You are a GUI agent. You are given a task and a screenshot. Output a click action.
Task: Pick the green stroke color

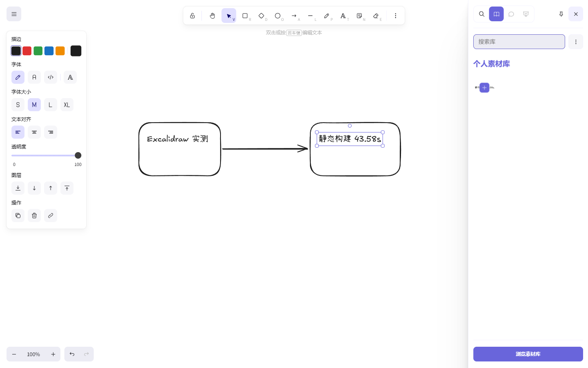[38, 51]
